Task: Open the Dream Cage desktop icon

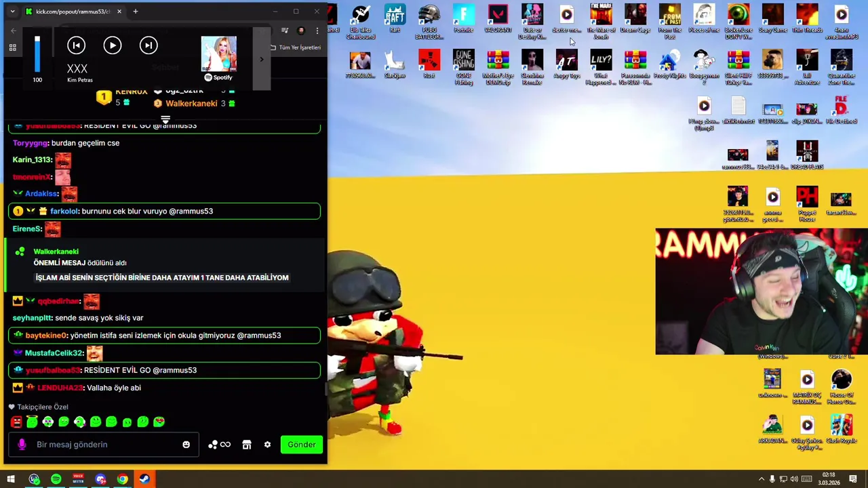Action: point(635,19)
